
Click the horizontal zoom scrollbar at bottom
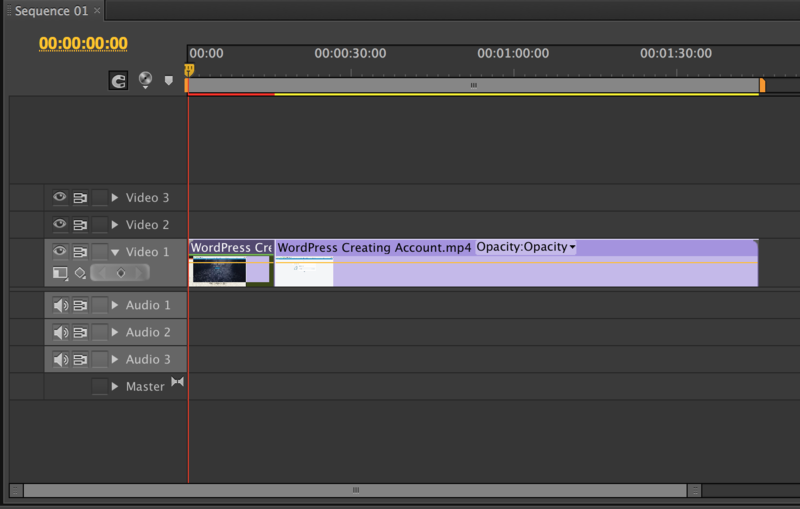pos(355,490)
